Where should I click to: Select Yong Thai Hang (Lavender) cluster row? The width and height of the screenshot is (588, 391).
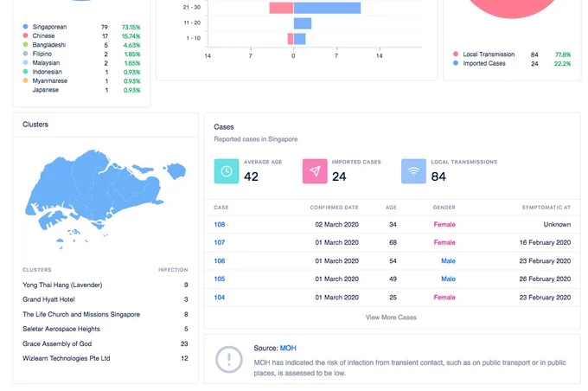pyautogui.click(x=105, y=285)
